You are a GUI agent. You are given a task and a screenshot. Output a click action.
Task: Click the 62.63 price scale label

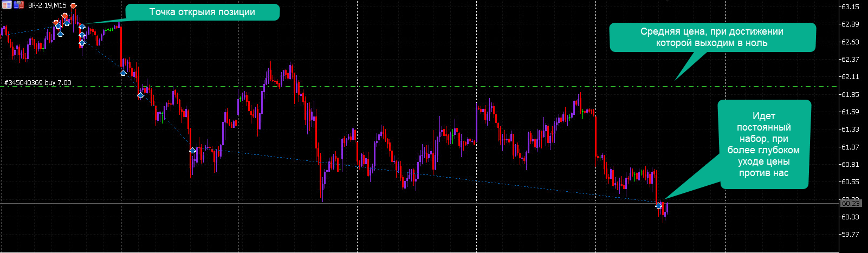point(850,42)
